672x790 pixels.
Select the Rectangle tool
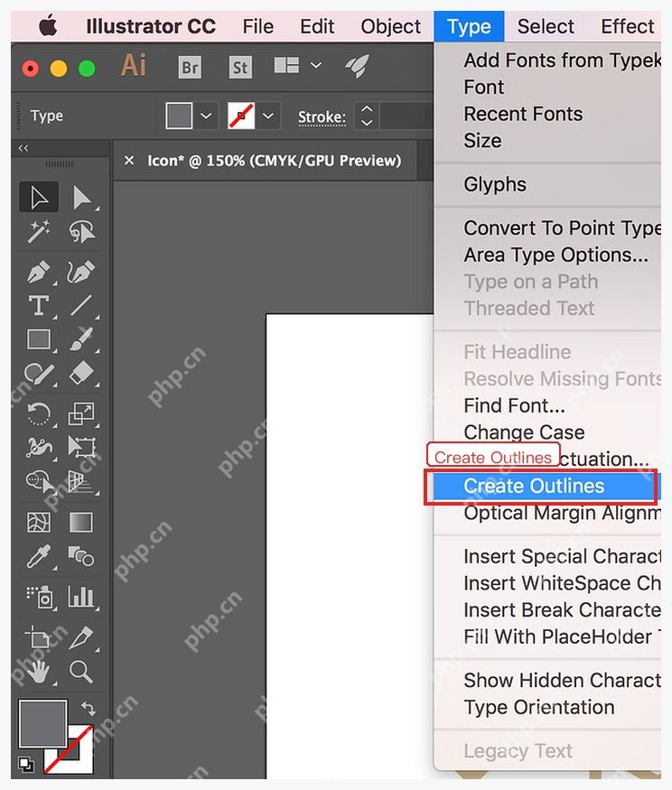pos(39,339)
